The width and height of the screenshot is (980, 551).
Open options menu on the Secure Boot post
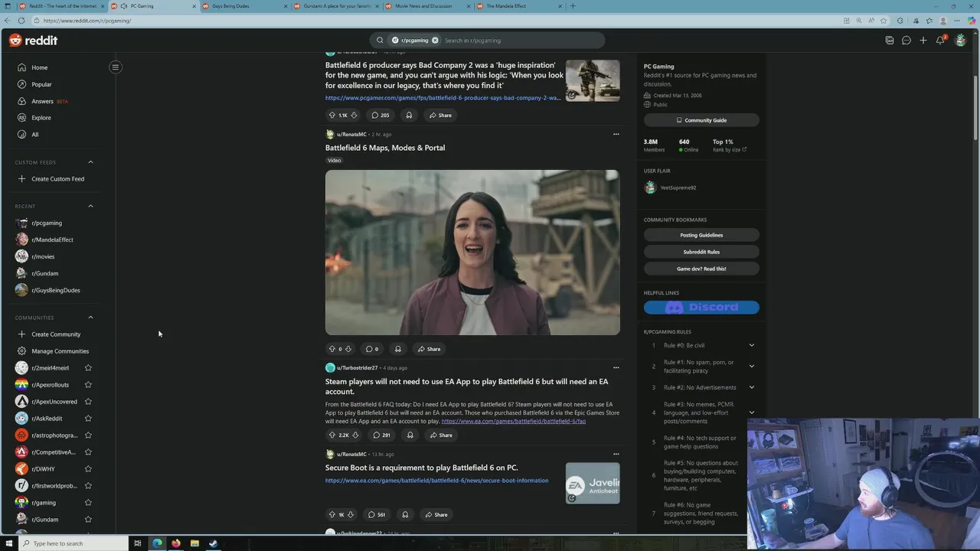[616, 454]
